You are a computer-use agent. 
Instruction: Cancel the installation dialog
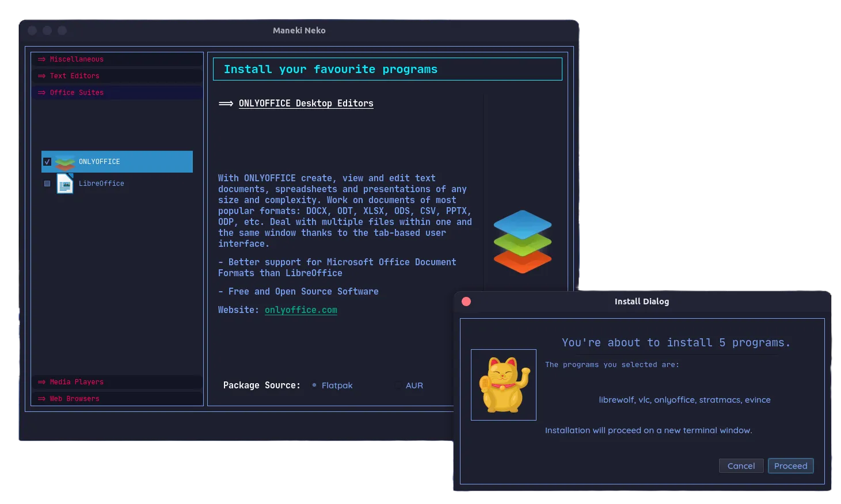click(741, 465)
